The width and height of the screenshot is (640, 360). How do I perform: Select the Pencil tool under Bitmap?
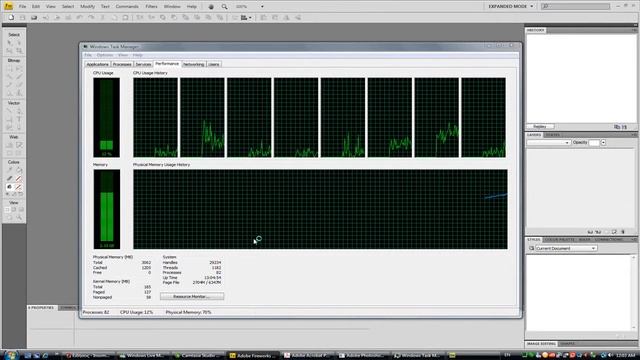(9, 84)
